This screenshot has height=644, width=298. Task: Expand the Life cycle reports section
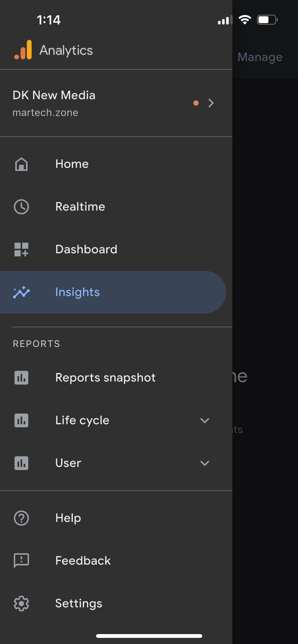click(205, 420)
